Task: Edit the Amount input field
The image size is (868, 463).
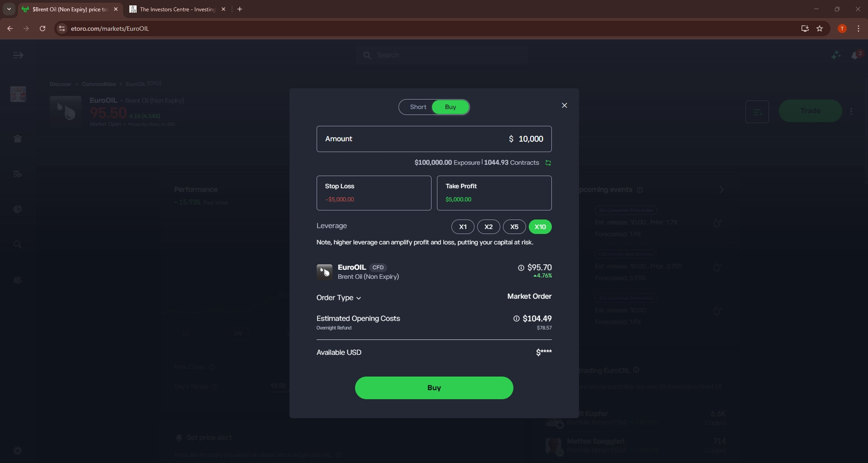Action: (x=434, y=139)
